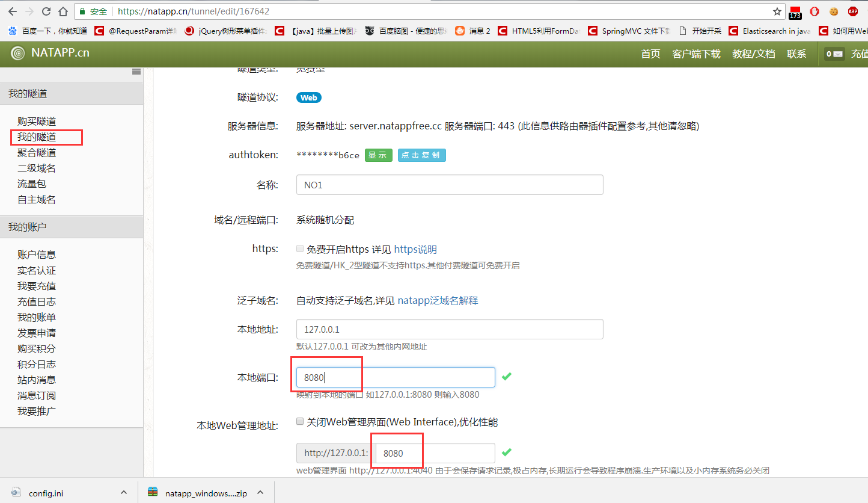Open the 百度脑图 bookmark

[406, 31]
